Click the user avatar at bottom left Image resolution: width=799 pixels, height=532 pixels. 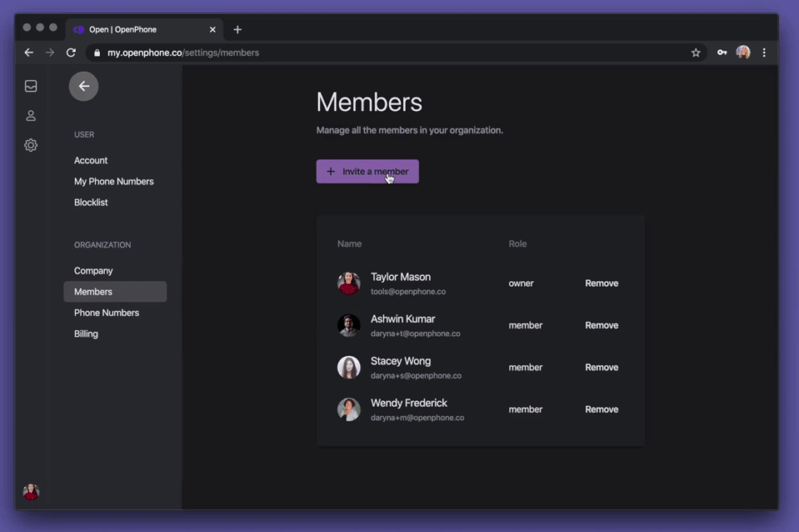(x=31, y=492)
